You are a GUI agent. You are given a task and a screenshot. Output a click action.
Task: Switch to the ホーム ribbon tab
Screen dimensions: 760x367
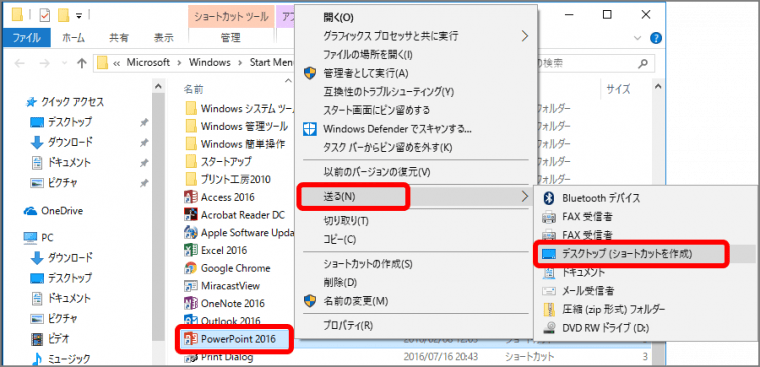point(74,38)
